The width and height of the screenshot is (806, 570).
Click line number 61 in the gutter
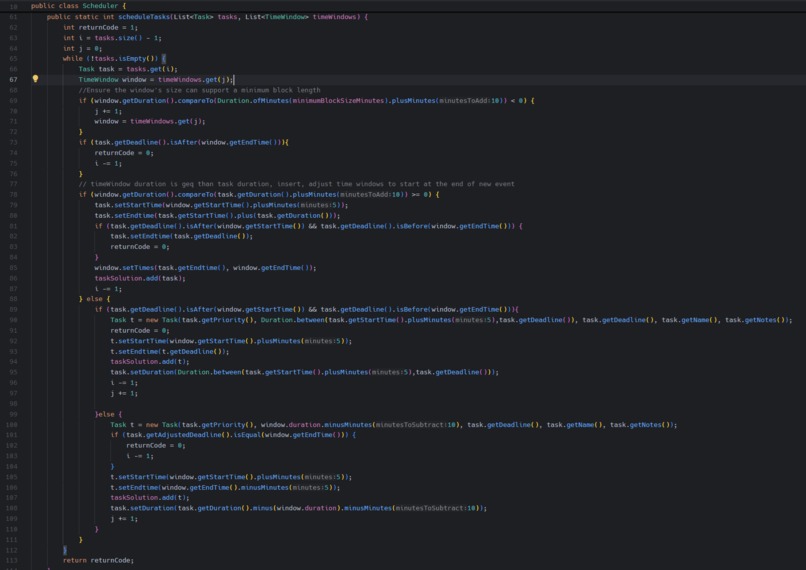13,17
